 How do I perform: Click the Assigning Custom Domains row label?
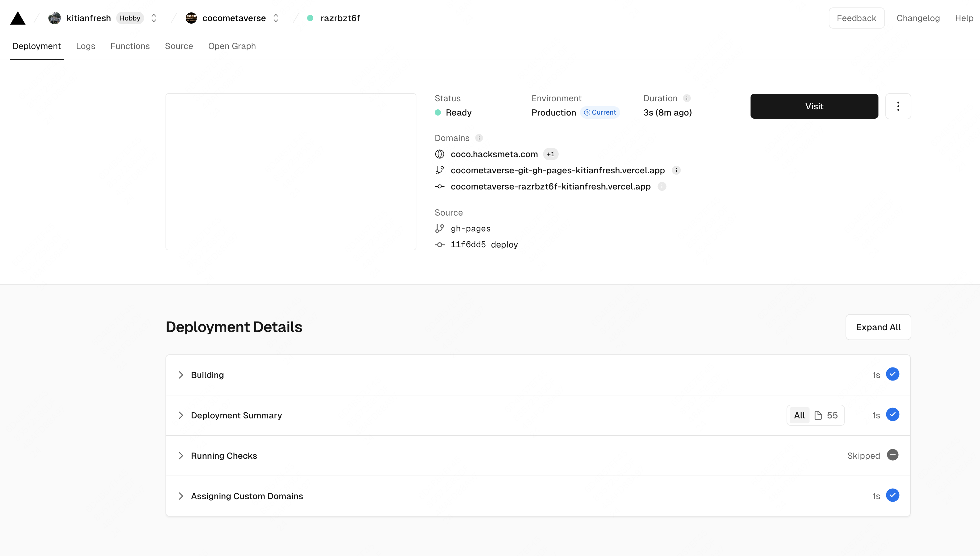pos(247,496)
